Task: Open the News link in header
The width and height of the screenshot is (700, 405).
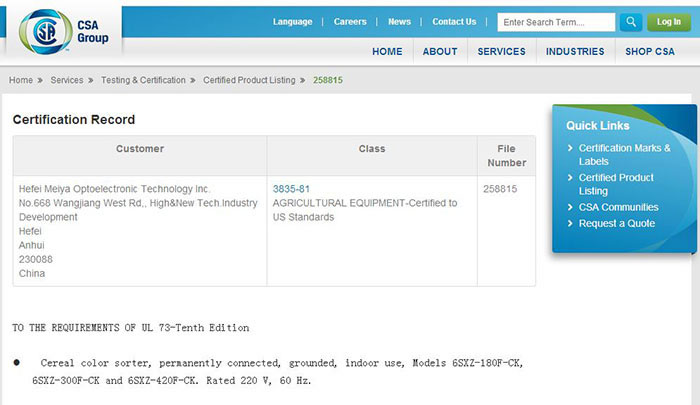Action: (x=399, y=22)
